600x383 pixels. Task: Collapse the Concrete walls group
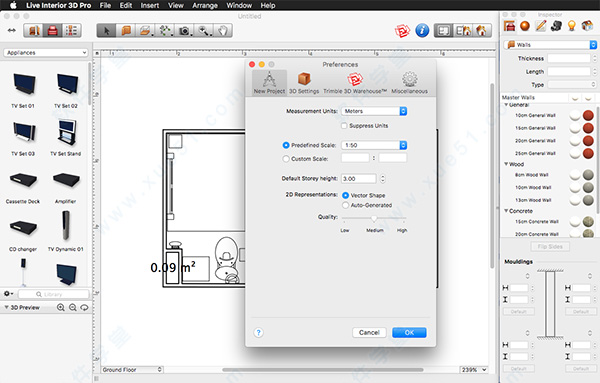click(x=506, y=211)
